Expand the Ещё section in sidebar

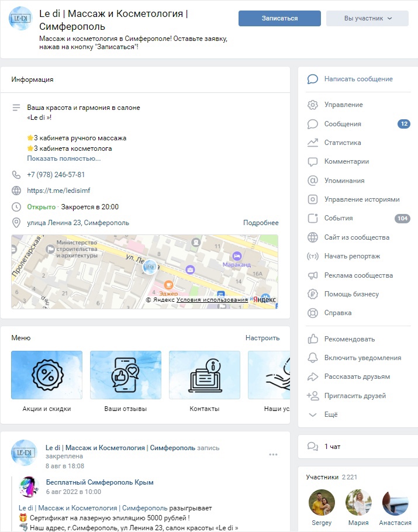[x=331, y=414]
